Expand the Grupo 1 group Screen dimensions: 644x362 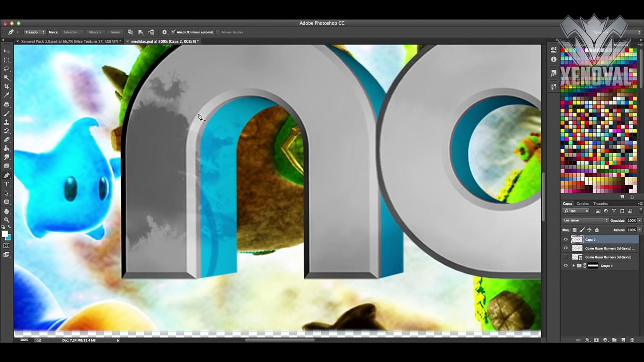click(573, 265)
